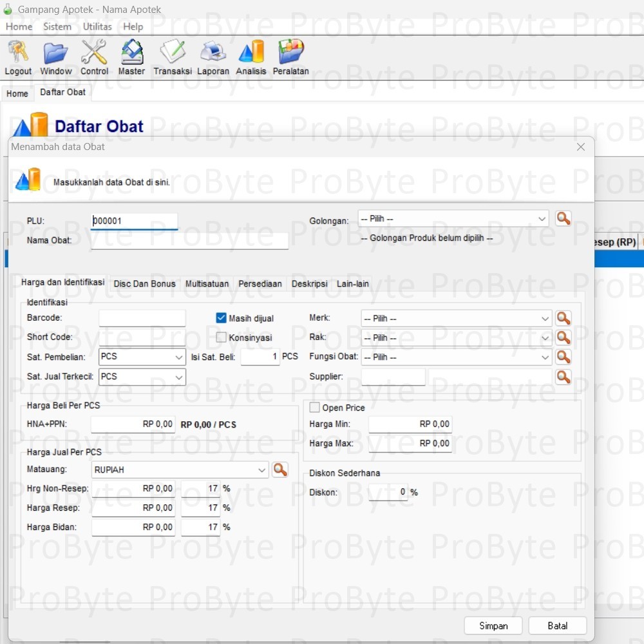This screenshot has height=644, width=644.
Task: Click search icon next to Golongan
Action: pyautogui.click(x=563, y=219)
